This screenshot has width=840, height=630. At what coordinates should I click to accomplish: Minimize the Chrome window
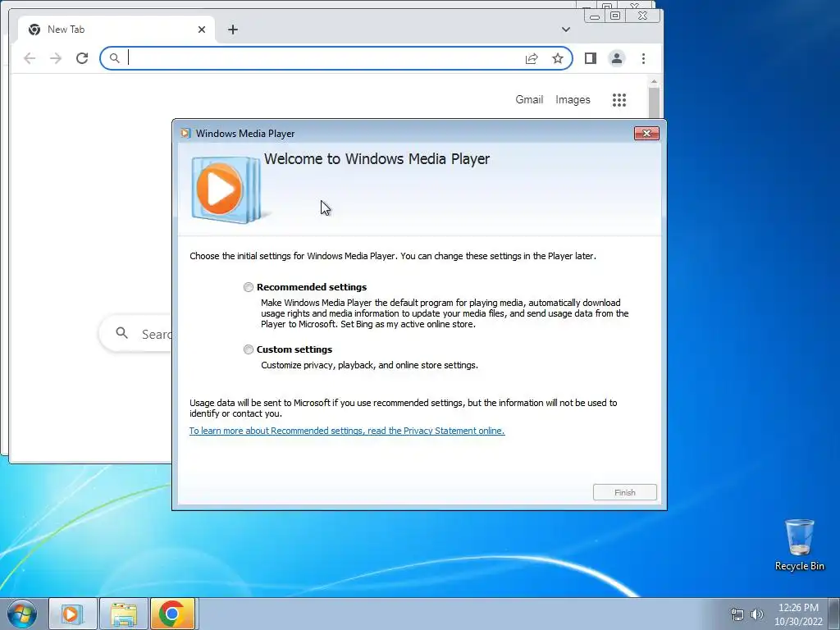pyautogui.click(x=594, y=16)
